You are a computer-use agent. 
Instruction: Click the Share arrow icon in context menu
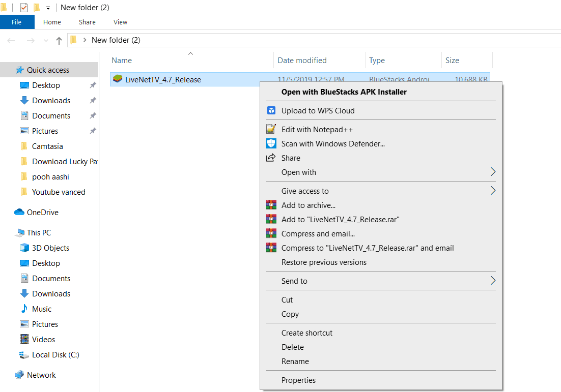[271, 158]
